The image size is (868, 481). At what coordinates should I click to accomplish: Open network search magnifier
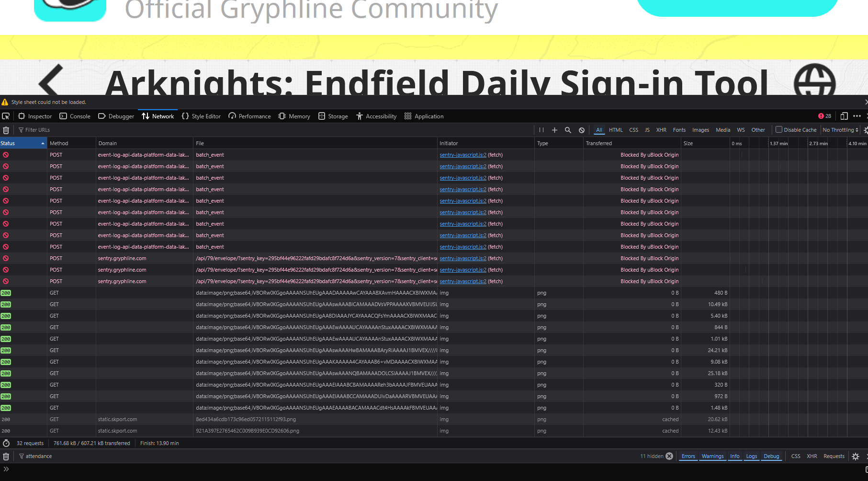568,130
